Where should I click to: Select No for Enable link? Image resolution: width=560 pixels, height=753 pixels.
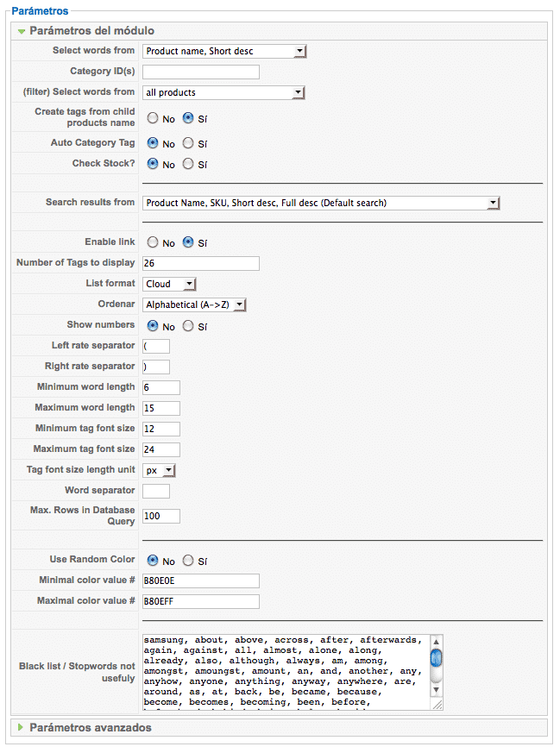tap(153, 242)
